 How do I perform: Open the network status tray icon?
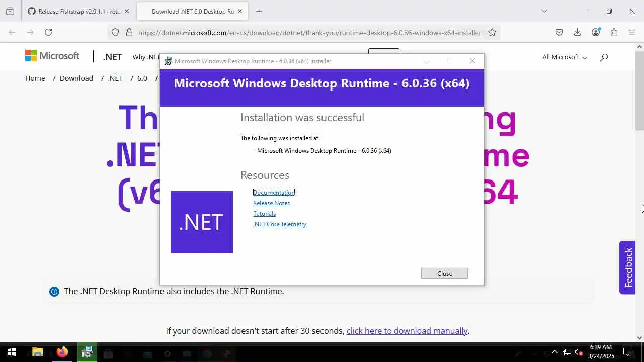pos(567,352)
